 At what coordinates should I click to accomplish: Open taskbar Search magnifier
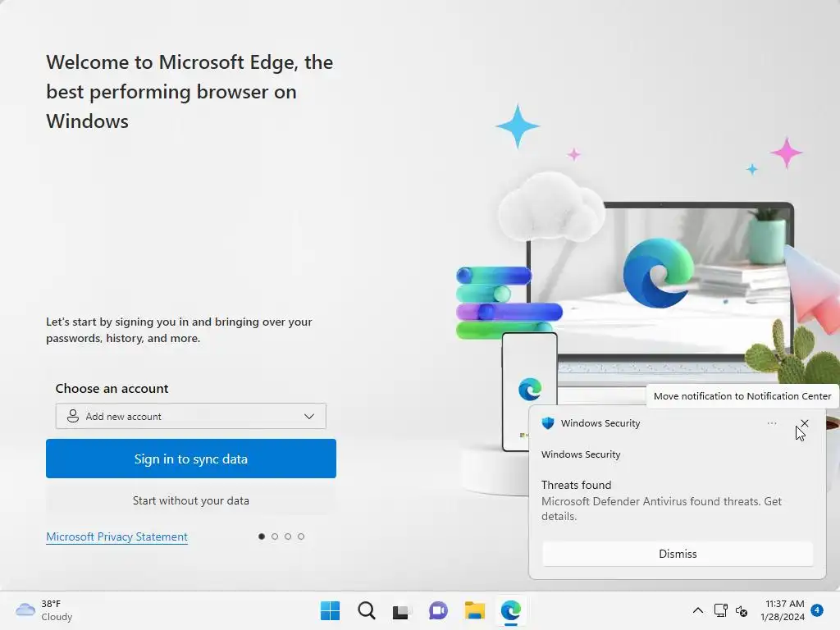coord(367,610)
